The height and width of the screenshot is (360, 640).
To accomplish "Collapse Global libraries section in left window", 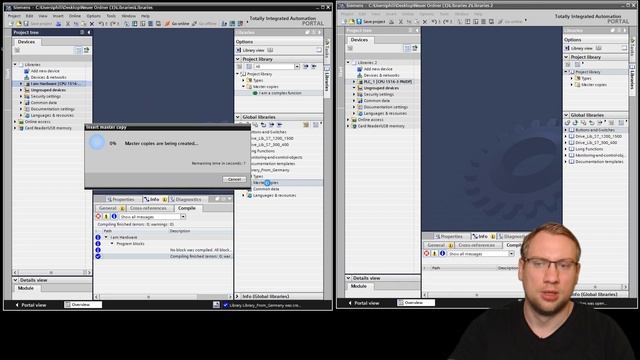I will pos(238,117).
